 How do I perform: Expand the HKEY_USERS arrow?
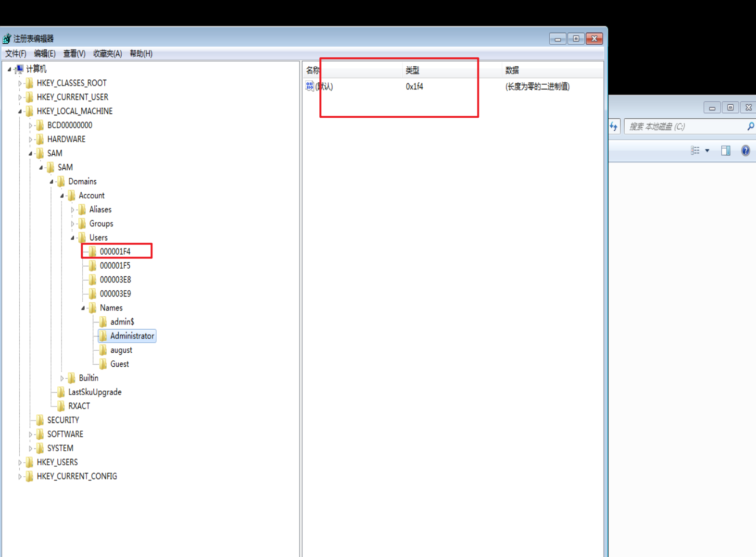(x=20, y=462)
